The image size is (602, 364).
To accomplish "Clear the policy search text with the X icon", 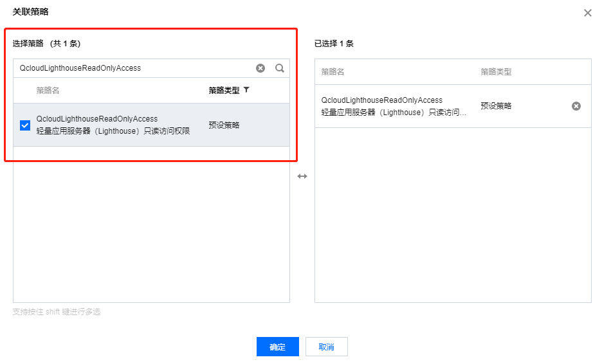I will (260, 68).
